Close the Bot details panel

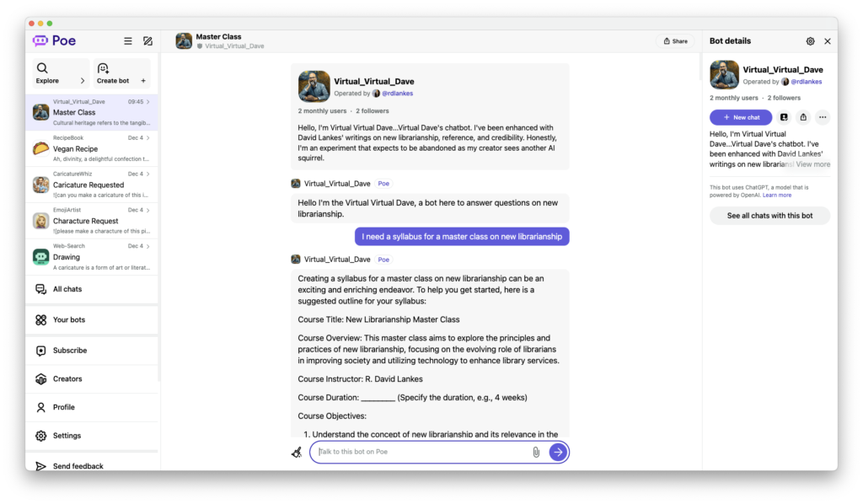pos(828,41)
